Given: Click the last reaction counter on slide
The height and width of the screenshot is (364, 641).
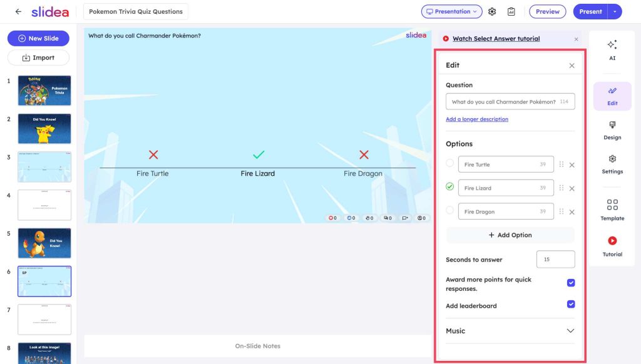Looking at the screenshot, I should click(421, 218).
